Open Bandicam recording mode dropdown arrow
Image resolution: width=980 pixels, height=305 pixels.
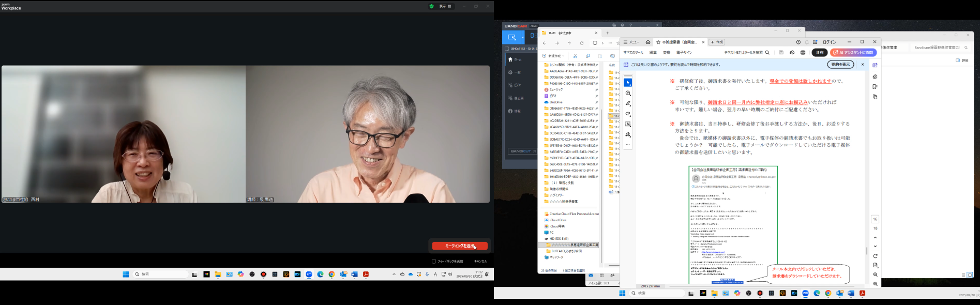(x=522, y=37)
